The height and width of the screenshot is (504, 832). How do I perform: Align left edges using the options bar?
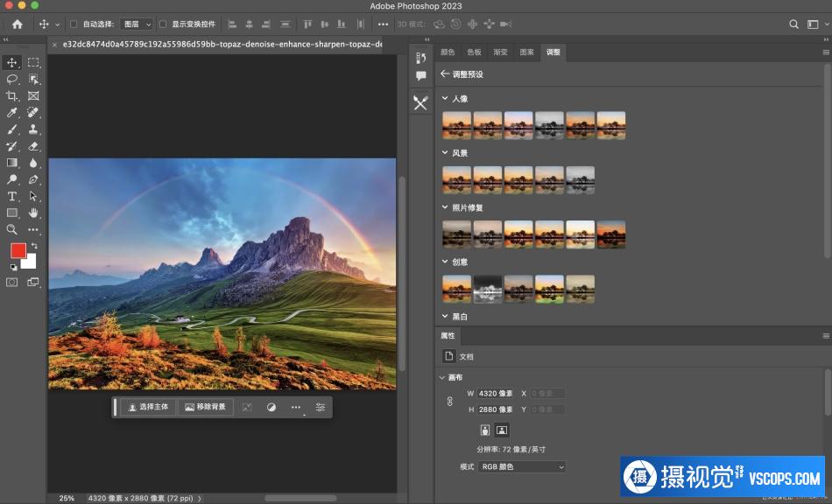tap(232, 24)
